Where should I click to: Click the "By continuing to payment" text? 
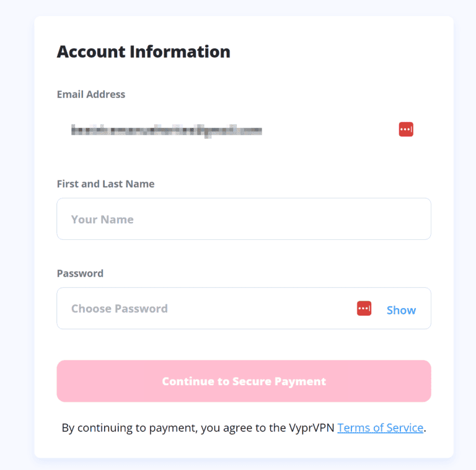click(130, 428)
